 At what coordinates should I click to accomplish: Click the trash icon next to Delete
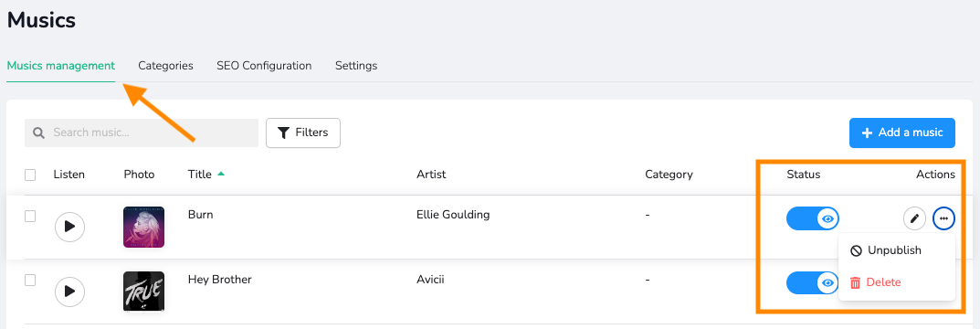[x=856, y=282]
